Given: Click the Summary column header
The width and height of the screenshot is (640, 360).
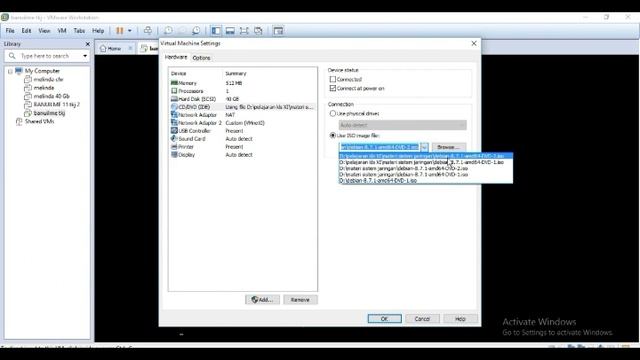Looking at the screenshot, I should [236, 73].
